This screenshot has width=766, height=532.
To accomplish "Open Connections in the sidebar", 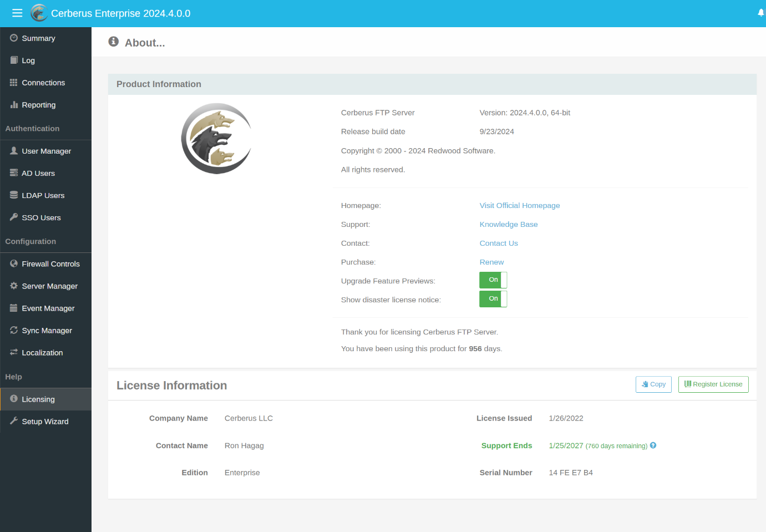I will (45, 83).
